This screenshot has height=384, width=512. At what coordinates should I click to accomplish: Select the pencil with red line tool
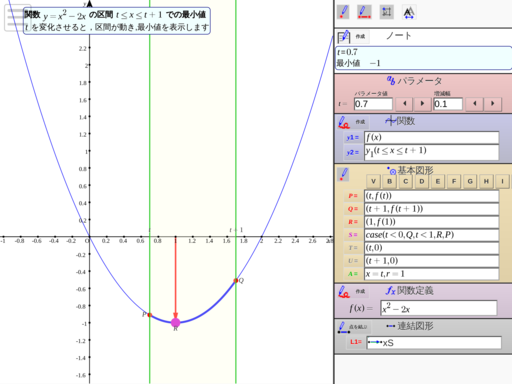tap(364, 12)
